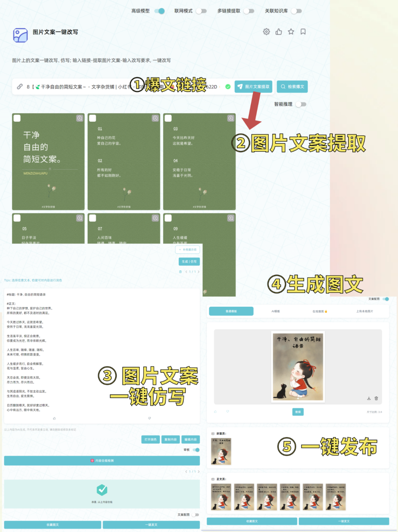The image size is (398, 532).
Task: Open the large 干净、自由的简短语录 preview image
Action: tap(298, 366)
